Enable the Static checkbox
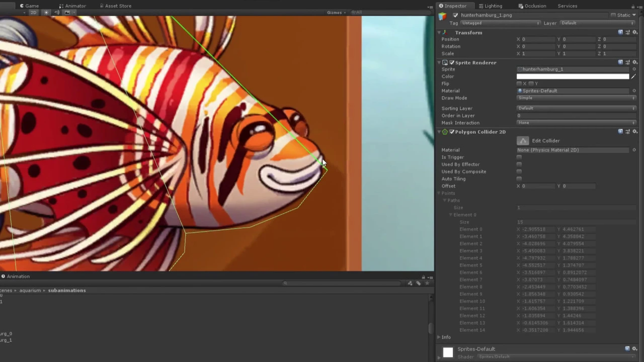644x362 pixels. (x=613, y=15)
